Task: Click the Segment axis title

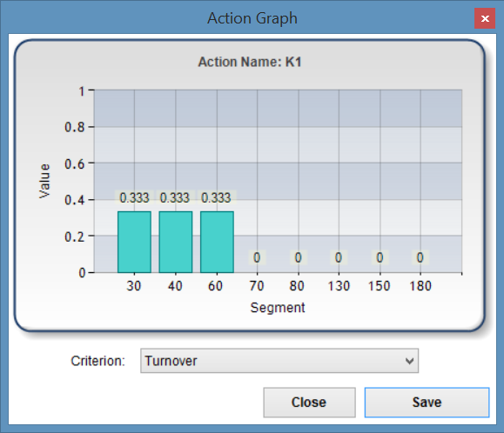Action: coord(278,308)
